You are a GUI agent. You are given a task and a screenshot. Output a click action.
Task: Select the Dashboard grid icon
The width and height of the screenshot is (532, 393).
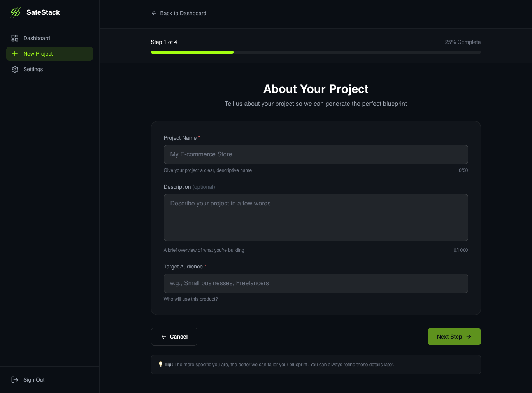[15, 38]
